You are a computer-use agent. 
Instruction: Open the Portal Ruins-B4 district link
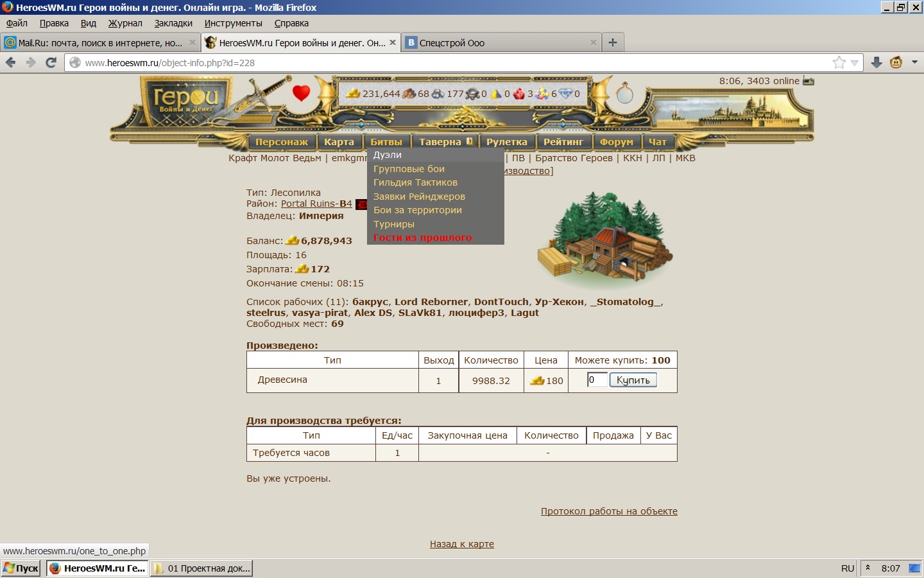coord(316,204)
